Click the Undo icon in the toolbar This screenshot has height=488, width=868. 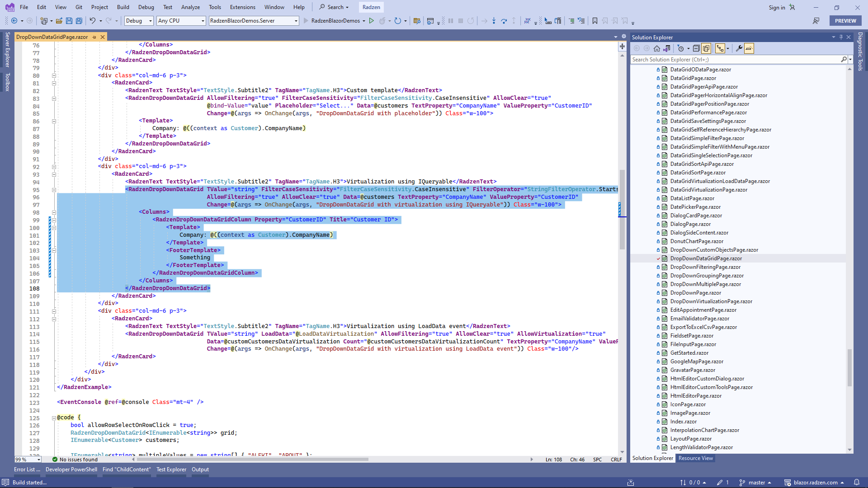point(93,21)
